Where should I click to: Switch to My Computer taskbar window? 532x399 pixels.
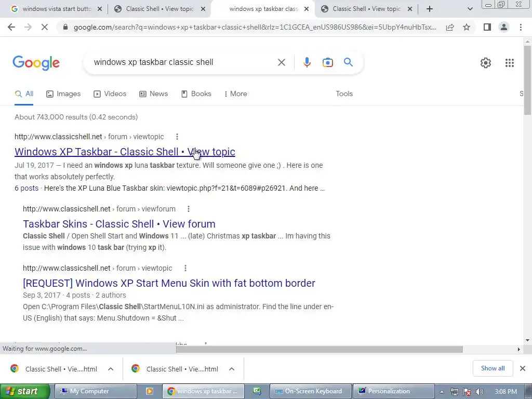click(x=96, y=391)
